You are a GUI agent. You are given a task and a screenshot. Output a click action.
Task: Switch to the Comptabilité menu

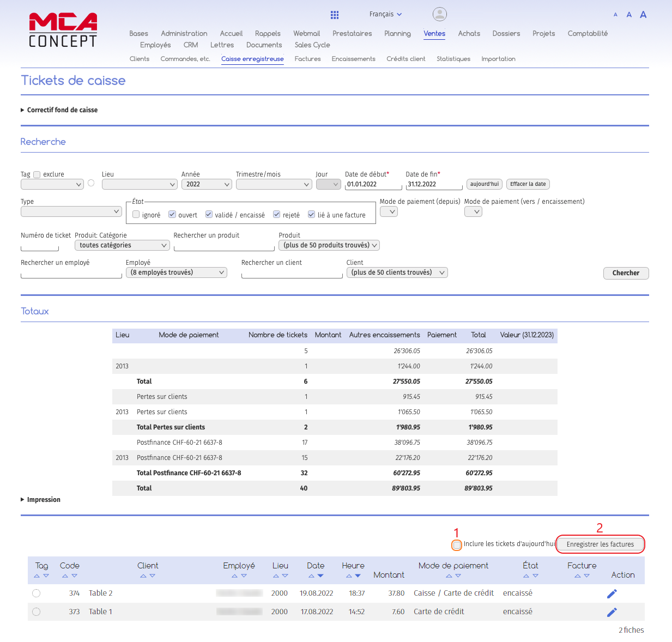[588, 33]
